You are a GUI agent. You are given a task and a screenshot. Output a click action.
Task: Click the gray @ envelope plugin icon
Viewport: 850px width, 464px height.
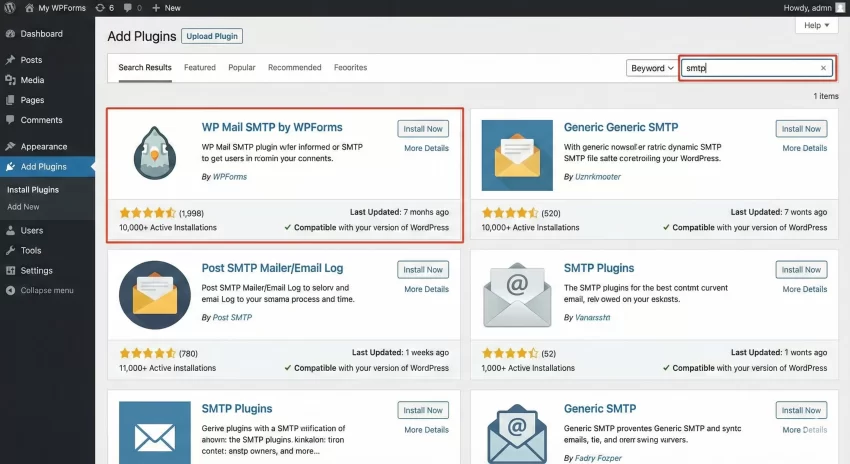(x=517, y=295)
